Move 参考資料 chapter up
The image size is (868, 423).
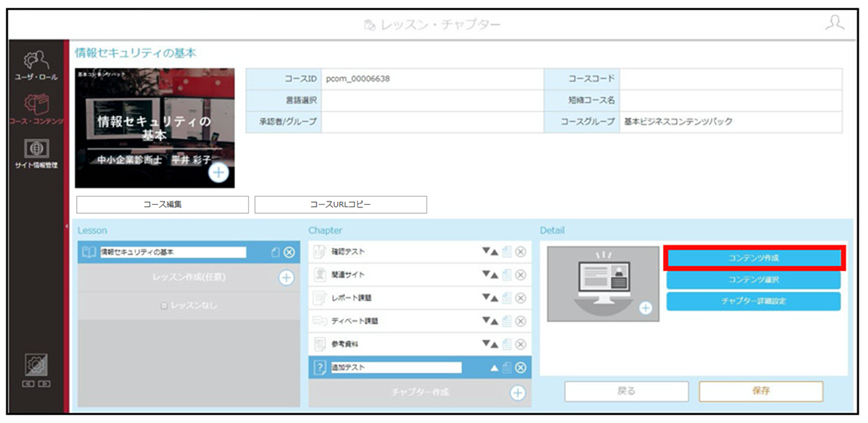(x=494, y=344)
